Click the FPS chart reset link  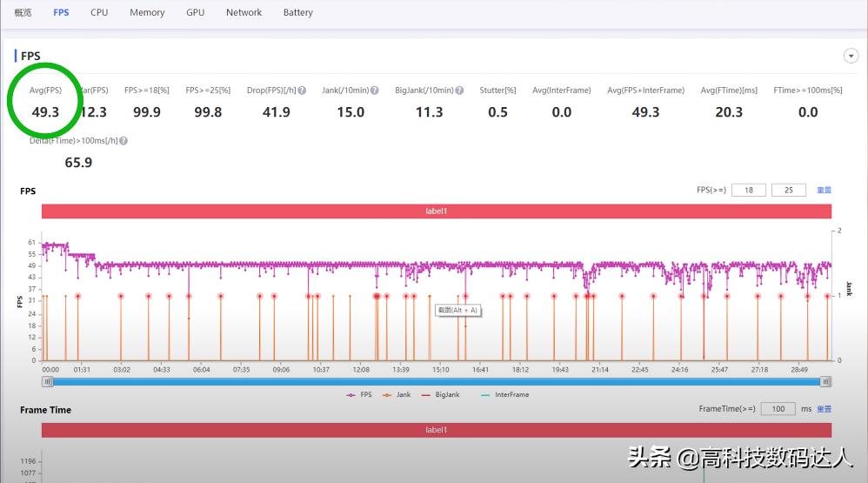tap(825, 190)
